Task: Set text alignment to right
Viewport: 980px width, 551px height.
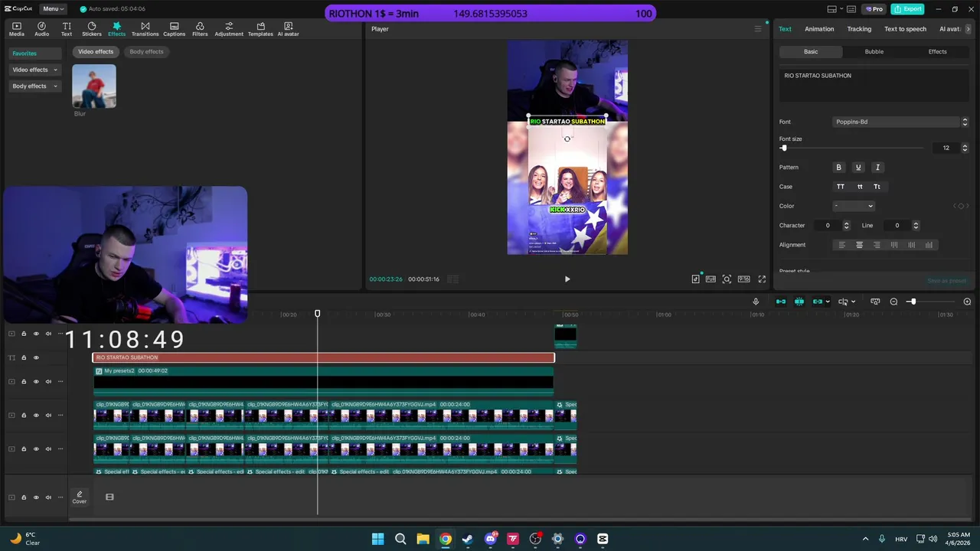Action: [877, 245]
